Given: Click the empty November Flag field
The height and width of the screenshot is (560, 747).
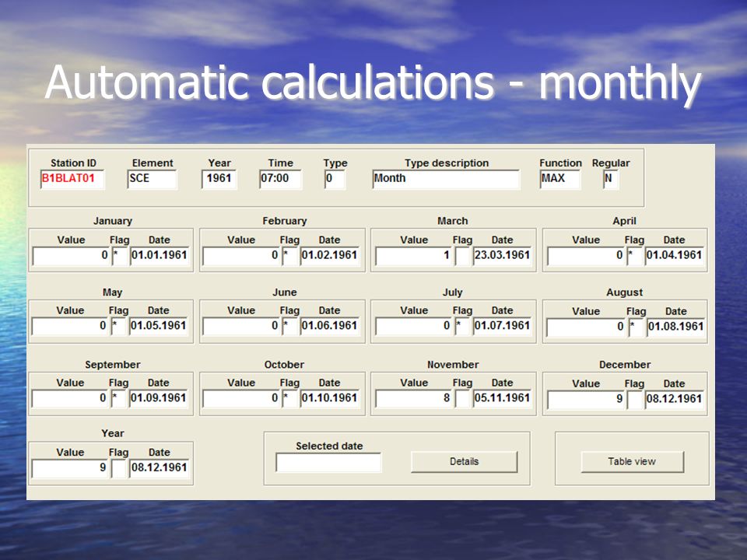Looking at the screenshot, I should pos(462,398).
